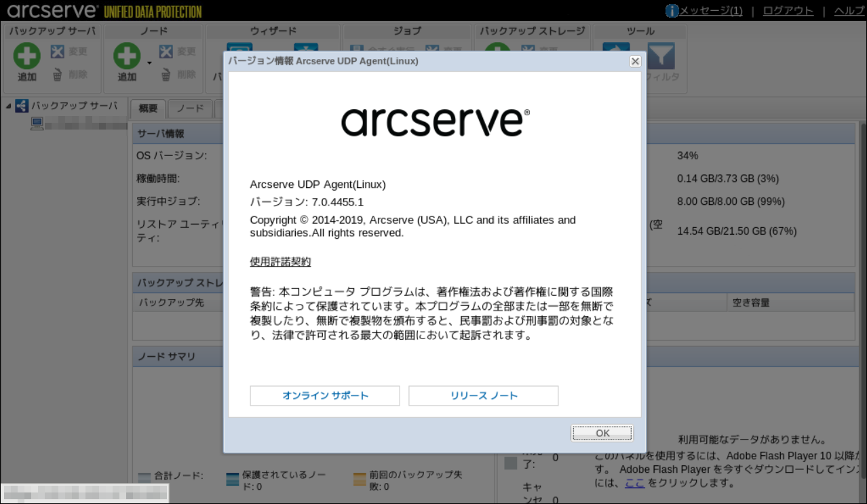Screen dimensions: 867x504
Task: Click the 8.00 GB/8.00 GB (99%) value
Action: (x=731, y=201)
